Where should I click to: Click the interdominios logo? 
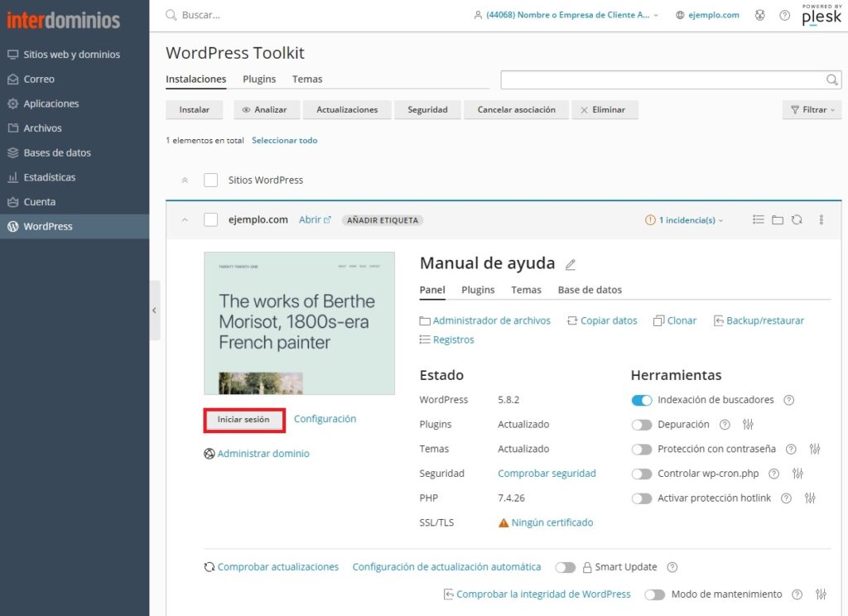pyautogui.click(x=63, y=20)
